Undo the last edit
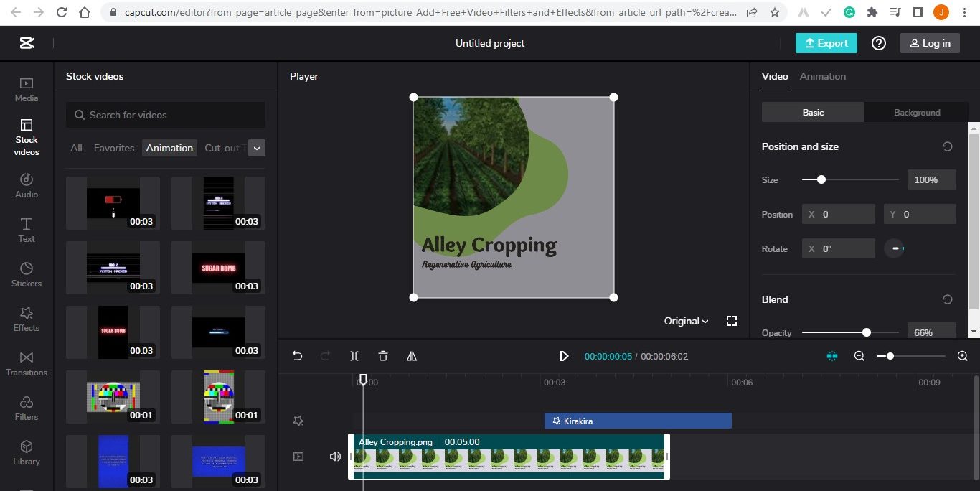The width and height of the screenshot is (980, 491). point(297,355)
